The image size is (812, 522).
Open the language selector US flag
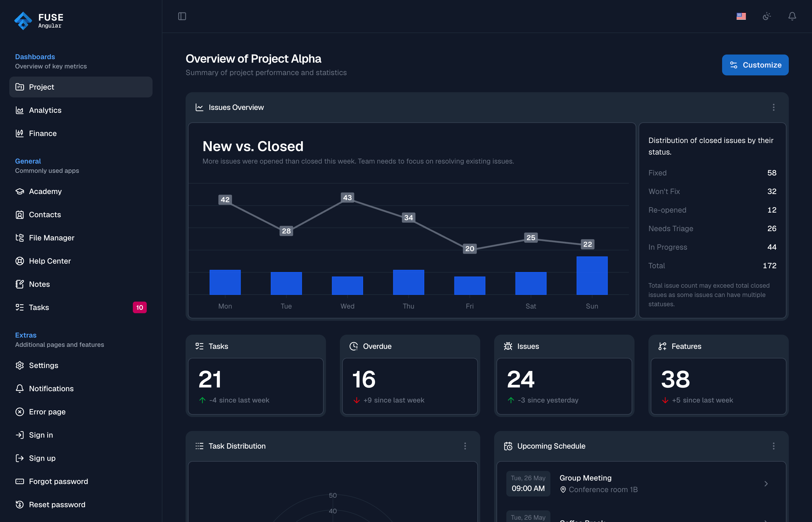741,16
